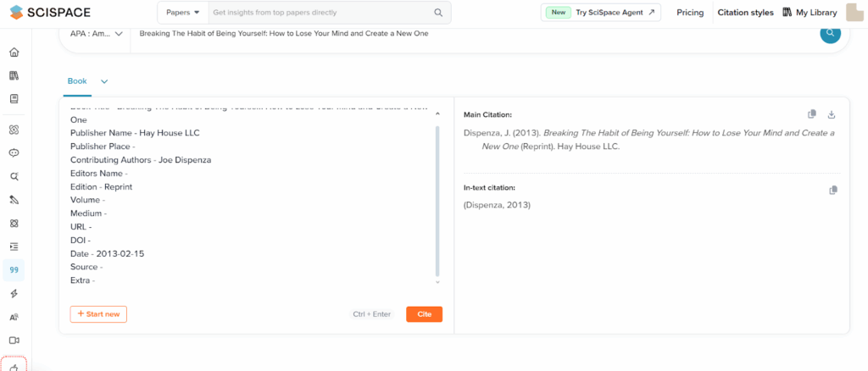Click Start new button
Viewport: 868px width, 371px height.
(x=98, y=314)
